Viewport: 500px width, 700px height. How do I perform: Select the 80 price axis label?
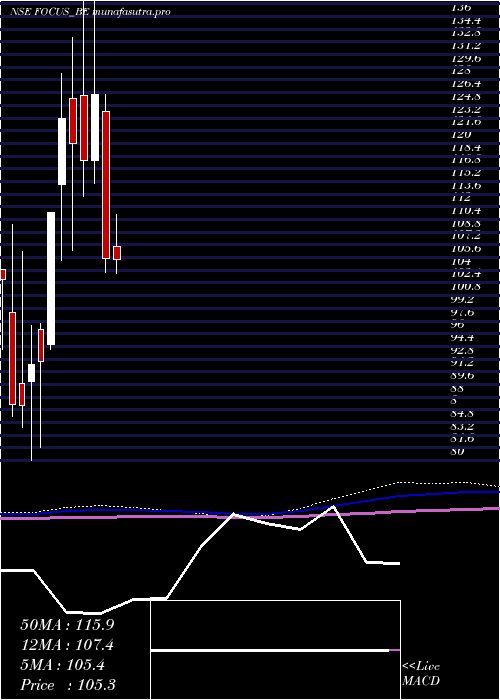(x=458, y=451)
